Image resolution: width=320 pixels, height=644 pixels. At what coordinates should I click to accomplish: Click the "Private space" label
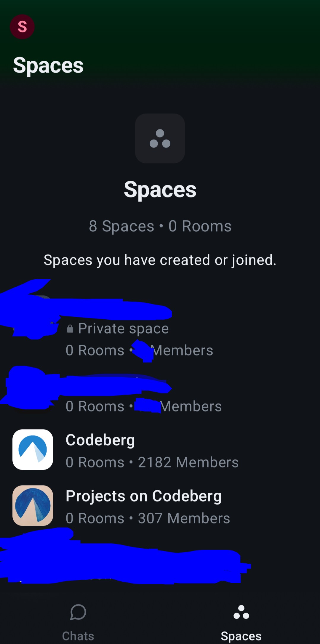point(123,329)
